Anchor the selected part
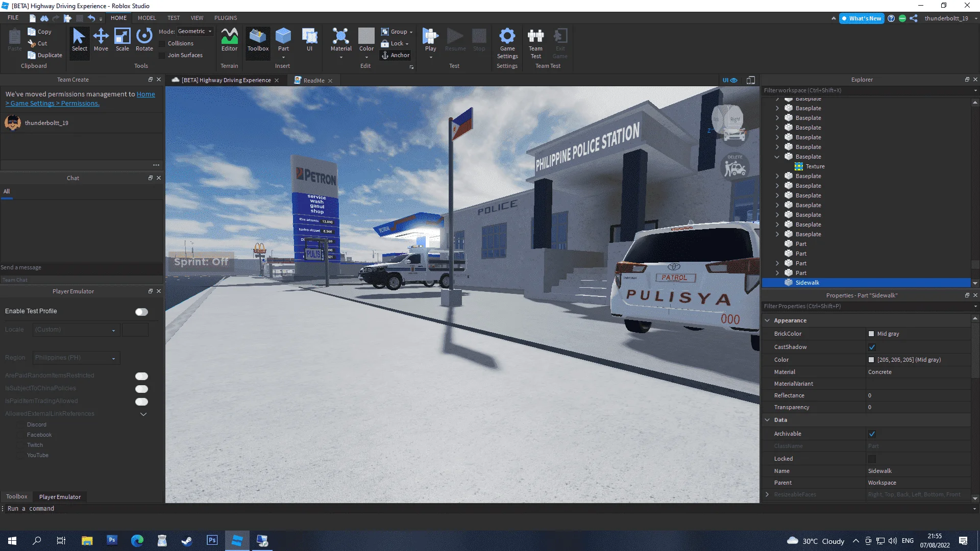This screenshot has height=551, width=980. tap(395, 55)
